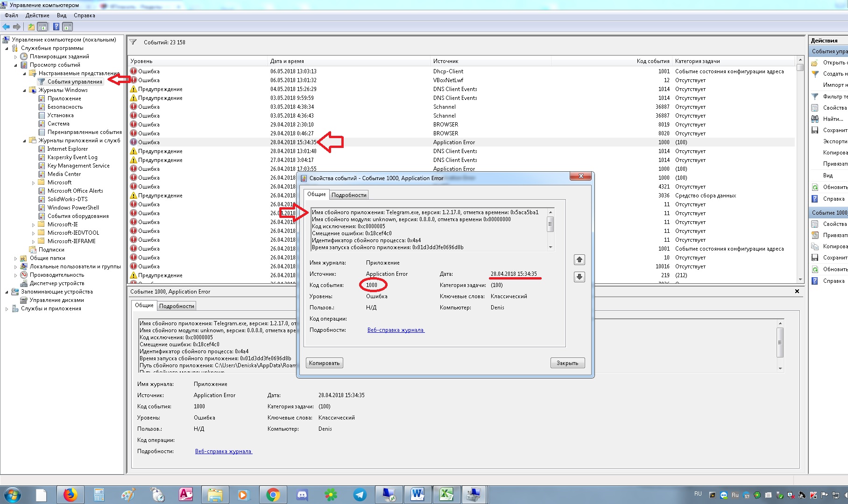The height and width of the screenshot is (504, 848).
Task: Launch Telegram from the taskbar
Action: pyautogui.click(x=360, y=494)
